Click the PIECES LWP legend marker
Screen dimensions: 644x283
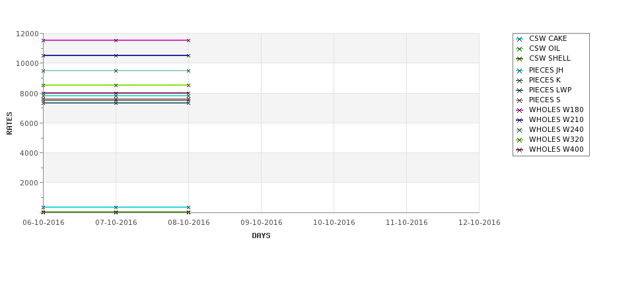click(520, 90)
